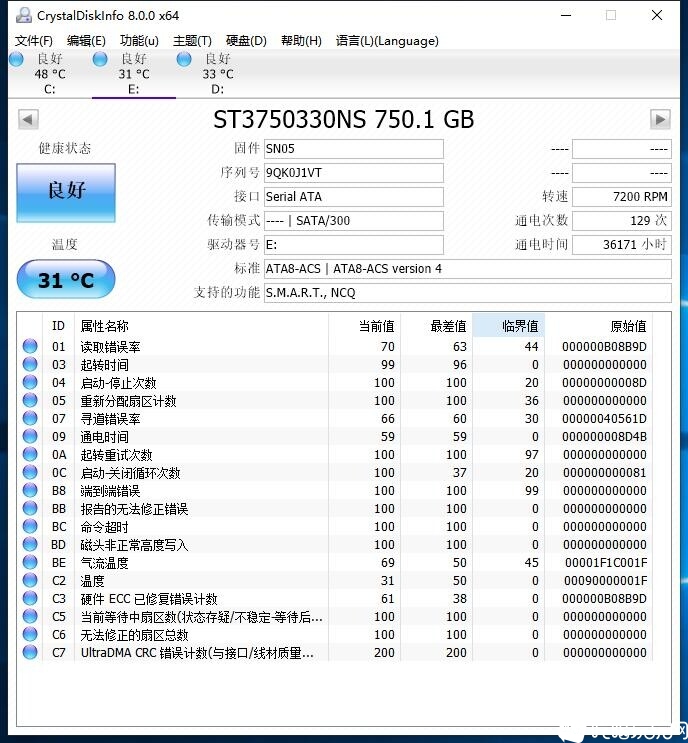Open the 文件(F) menu
This screenshot has width=688, height=743.
(34, 41)
